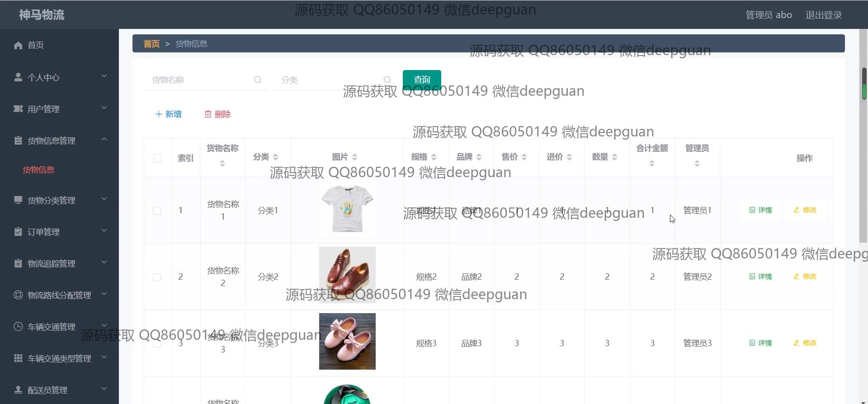
Task: Open the 个人中心 sidebar menu
Action: [x=59, y=77]
